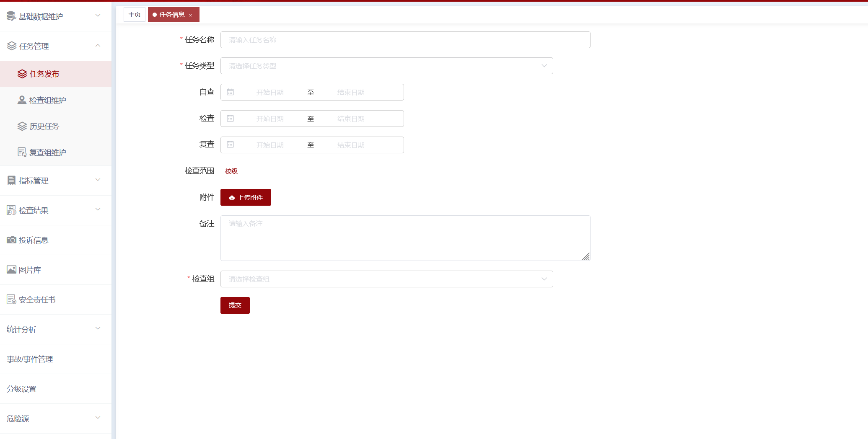
Task: Click the 基础数据维护 database icon
Action: (11, 16)
